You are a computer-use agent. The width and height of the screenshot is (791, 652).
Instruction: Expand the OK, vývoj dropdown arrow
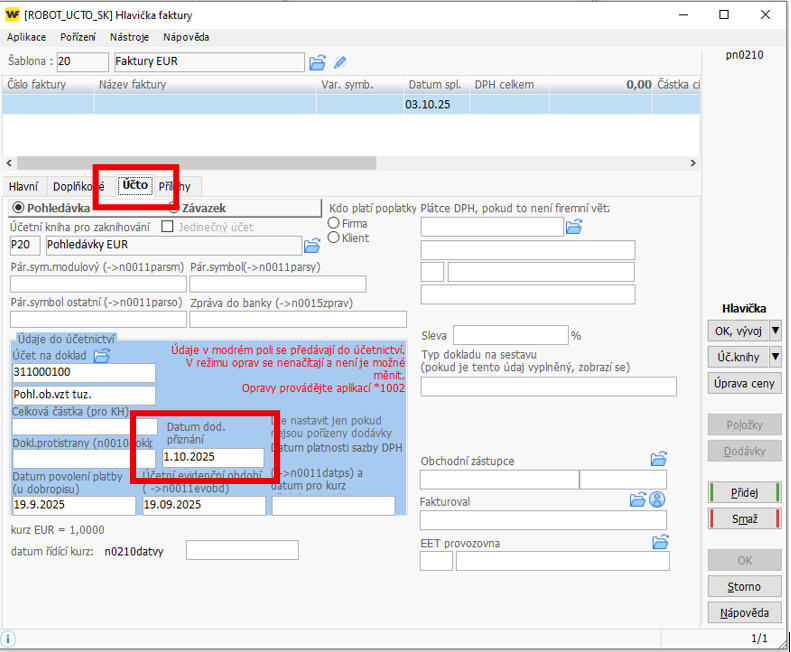pyautogui.click(x=775, y=331)
